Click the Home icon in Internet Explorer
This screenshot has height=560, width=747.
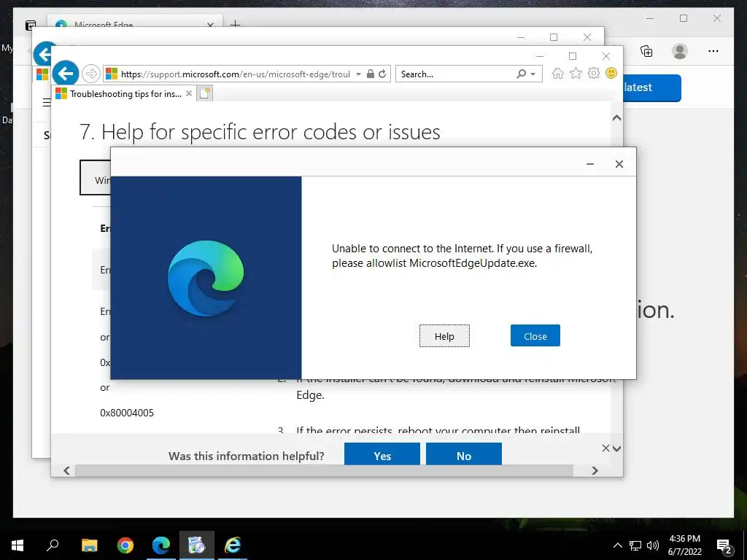[x=557, y=74]
